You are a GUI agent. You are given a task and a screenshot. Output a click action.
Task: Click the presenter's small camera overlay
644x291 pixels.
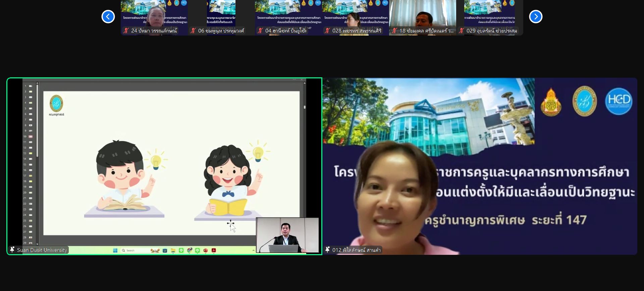coord(287,235)
